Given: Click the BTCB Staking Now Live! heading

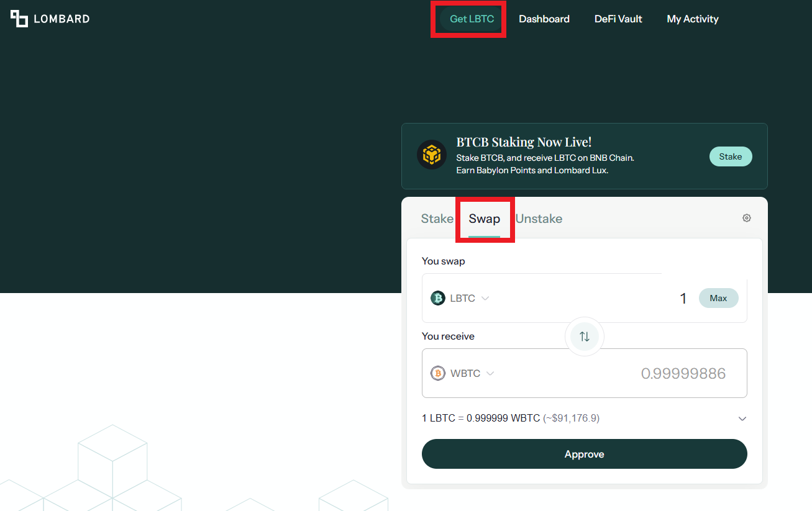Looking at the screenshot, I should tap(524, 142).
